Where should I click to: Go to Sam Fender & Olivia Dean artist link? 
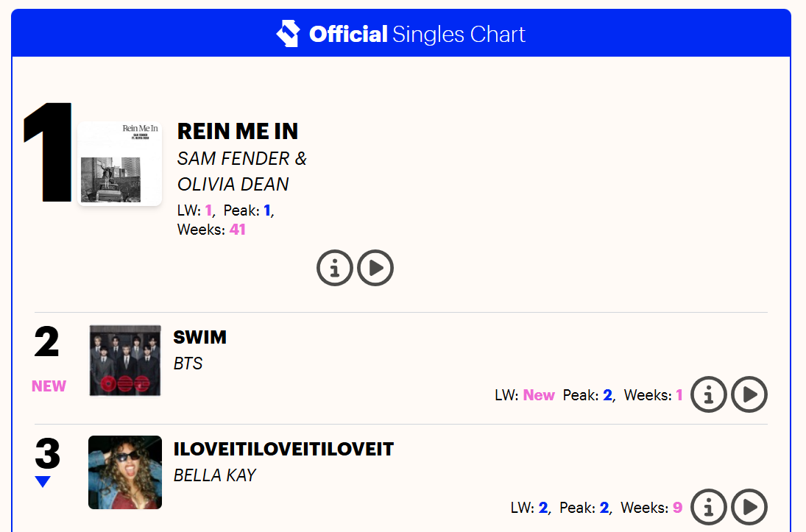(x=241, y=171)
